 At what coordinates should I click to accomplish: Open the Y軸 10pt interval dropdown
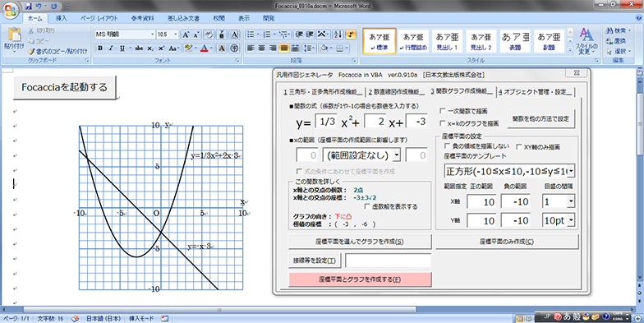pos(572,220)
